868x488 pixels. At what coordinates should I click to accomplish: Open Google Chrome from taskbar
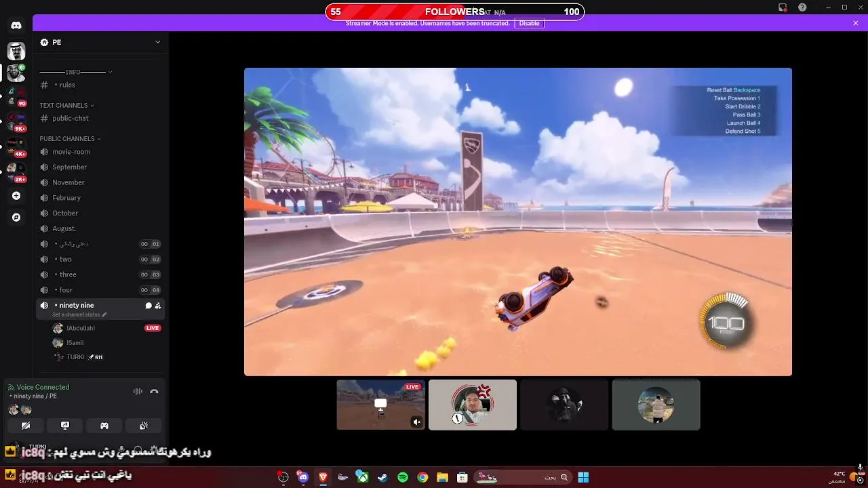(x=422, y=477)
